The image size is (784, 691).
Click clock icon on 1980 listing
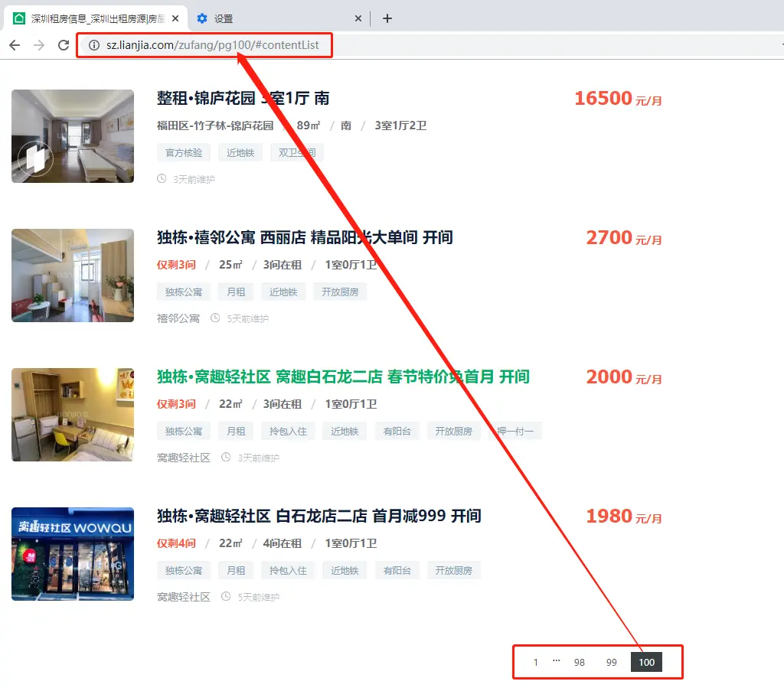click(x=226, y=597)
